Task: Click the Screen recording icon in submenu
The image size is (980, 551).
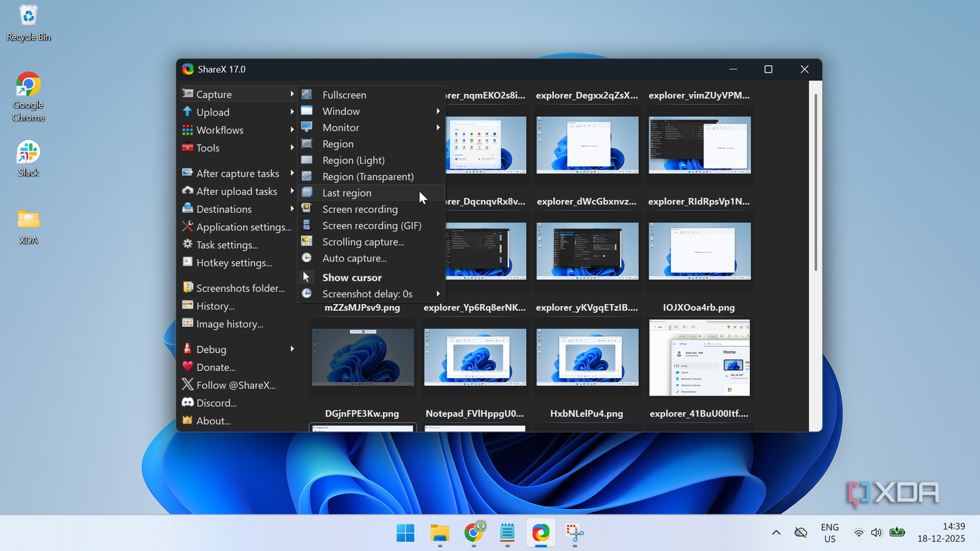Action: [306, 209]
